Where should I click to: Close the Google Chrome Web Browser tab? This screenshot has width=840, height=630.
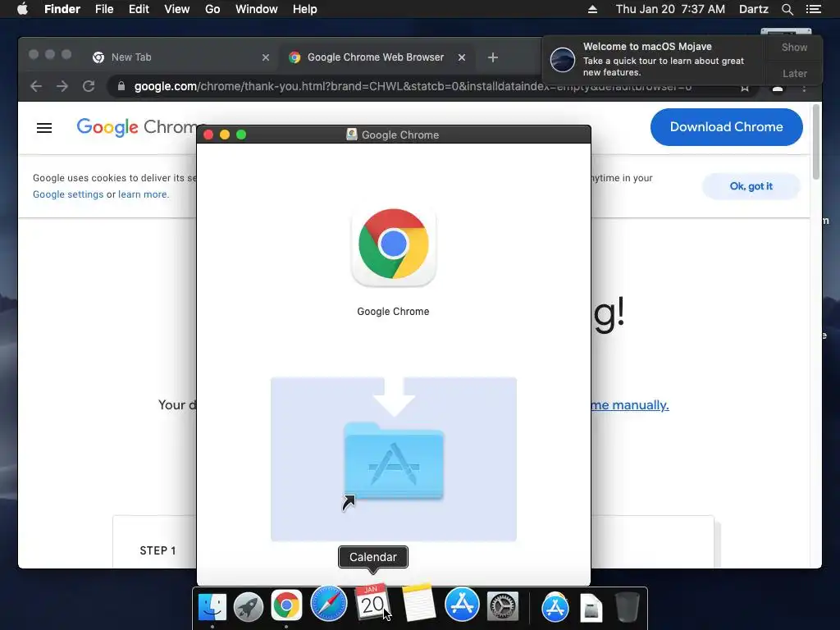[x=461, y=57]
